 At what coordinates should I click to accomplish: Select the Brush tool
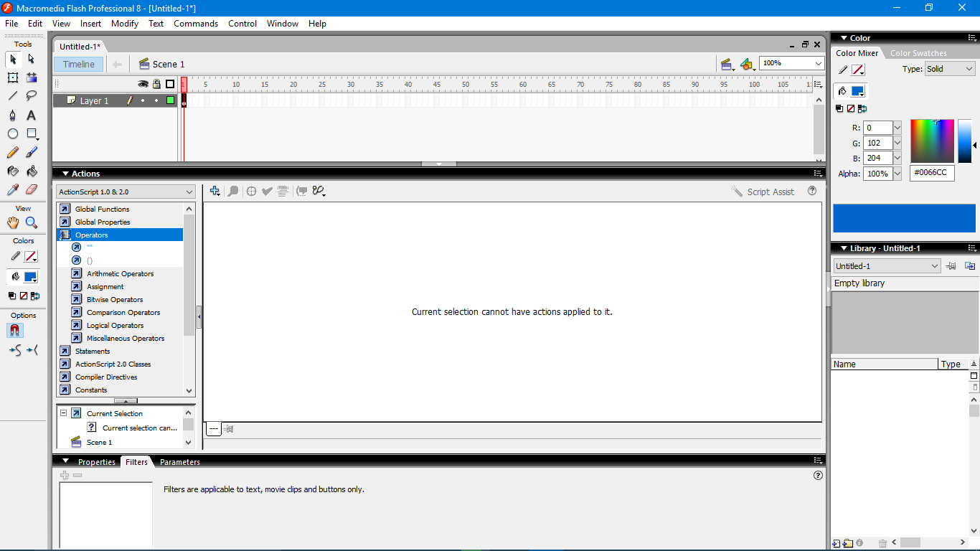[32, 152]
